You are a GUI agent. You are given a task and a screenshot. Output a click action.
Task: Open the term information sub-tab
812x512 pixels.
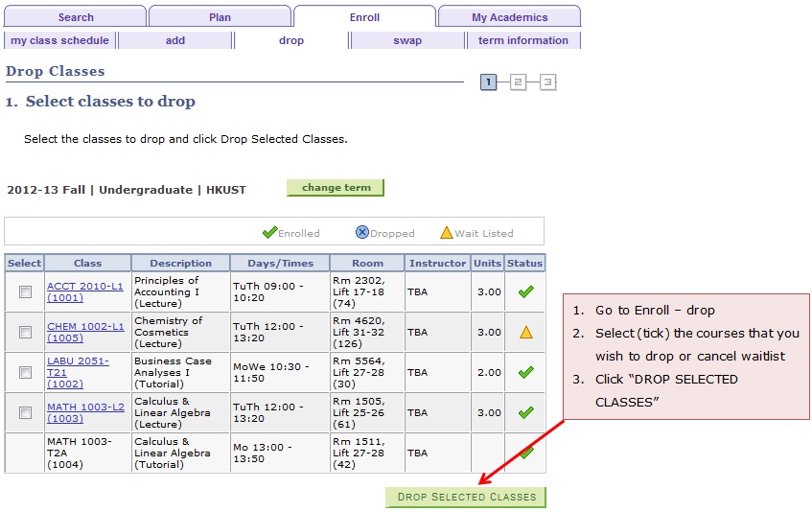(522, 40)
